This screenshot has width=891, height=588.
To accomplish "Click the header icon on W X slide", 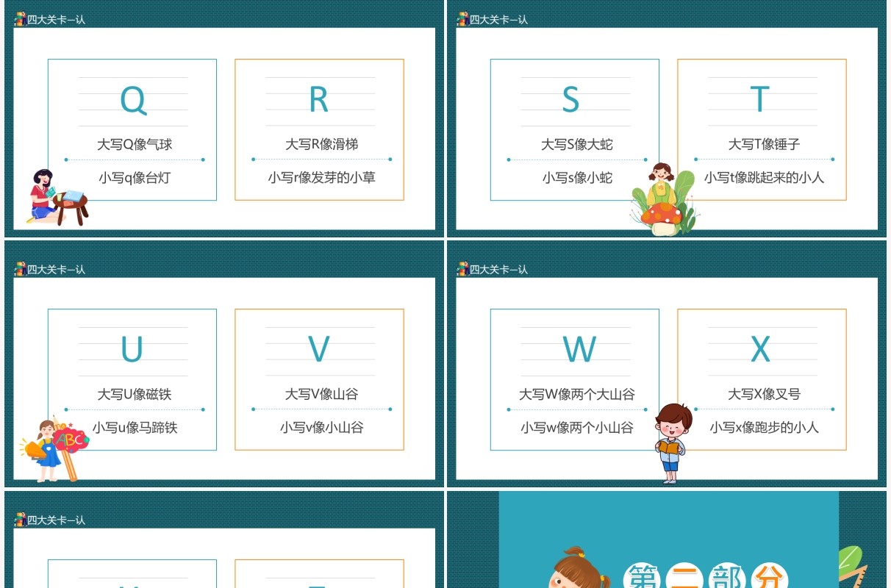I will [463, 269].
